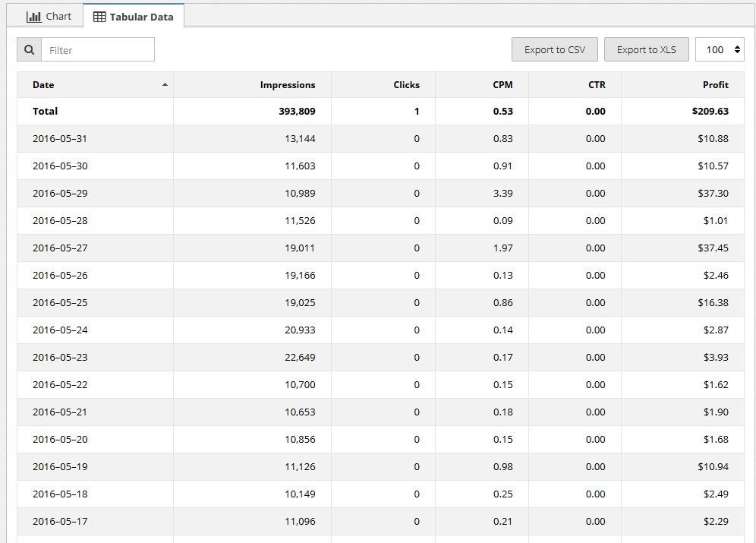The height and width of the screenshot is (543, 756).
Task: Click impressions value 19,166
Action: coord(300,276)
